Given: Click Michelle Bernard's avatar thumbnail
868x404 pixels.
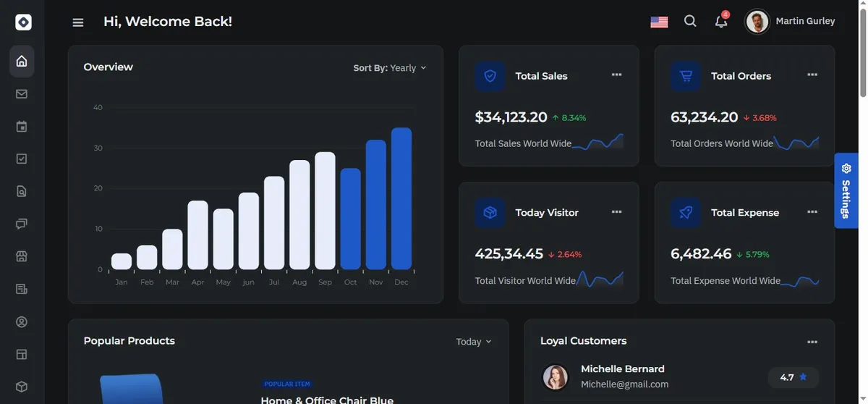Looking at the screenshot, I should click(556, 376).
